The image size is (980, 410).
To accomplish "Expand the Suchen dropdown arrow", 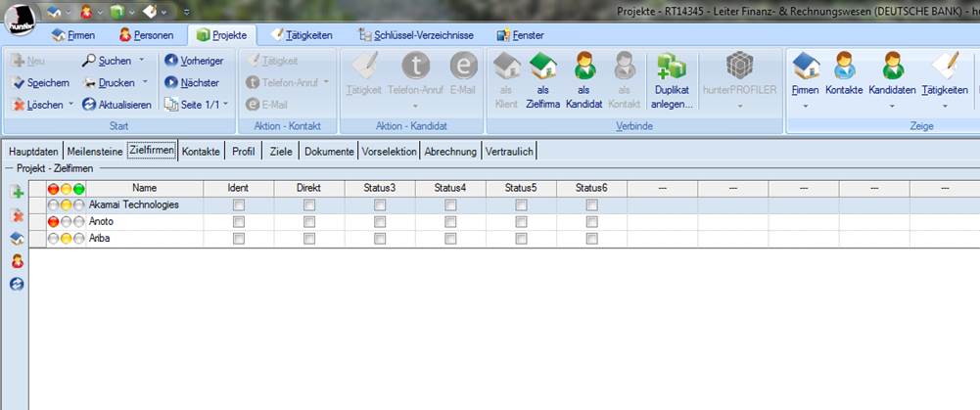I will 142,61.
